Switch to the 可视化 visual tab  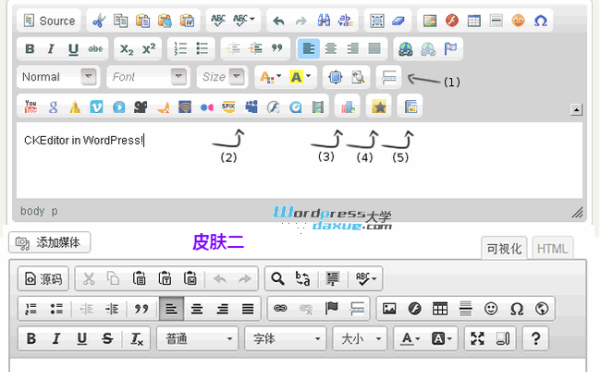coord(504,249)
